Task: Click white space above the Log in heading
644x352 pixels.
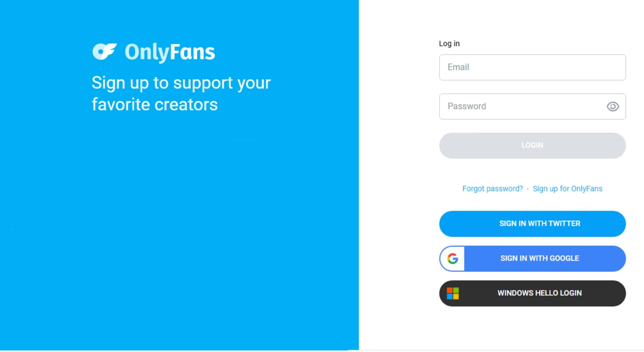Action: pyautogui.click(x=533, y=19)
